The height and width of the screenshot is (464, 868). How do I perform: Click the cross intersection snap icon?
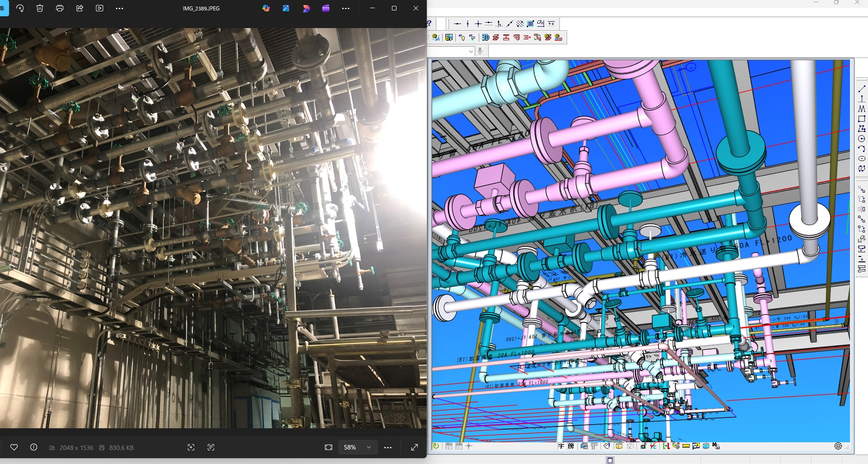tap(478, 24)
